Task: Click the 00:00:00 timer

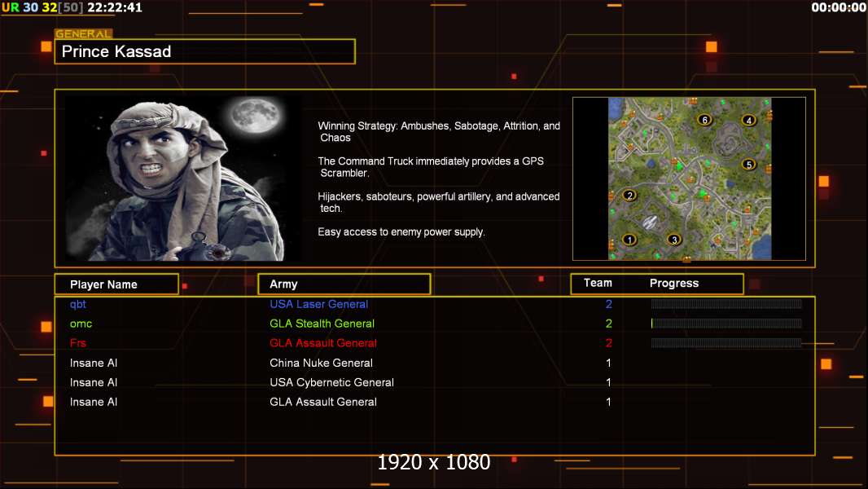Action: tap(839, 7)
